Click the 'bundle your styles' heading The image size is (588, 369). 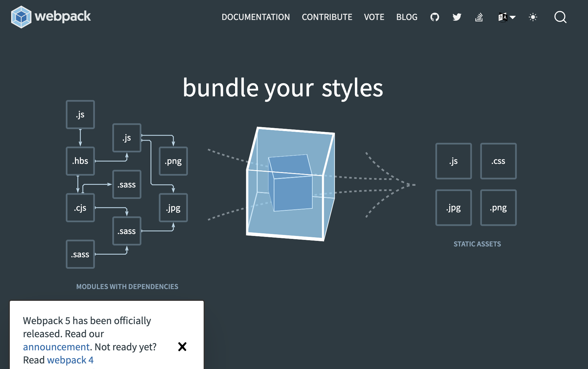click(x=283, y=88)
